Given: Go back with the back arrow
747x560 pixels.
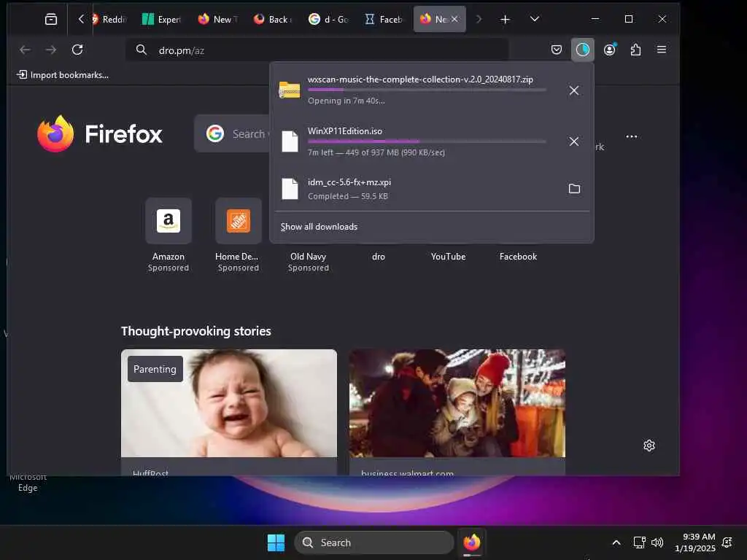Looking at the screenshot, I should pos(25,50).
